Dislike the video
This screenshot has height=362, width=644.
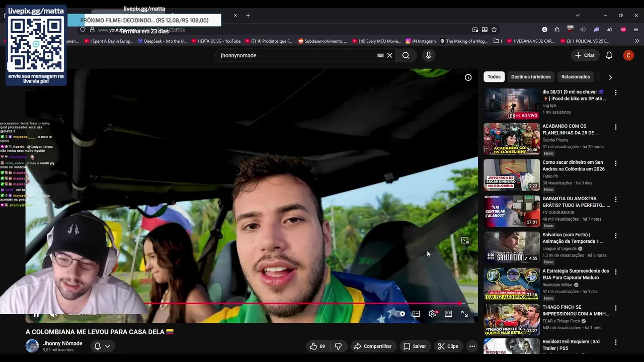(338, 346)
